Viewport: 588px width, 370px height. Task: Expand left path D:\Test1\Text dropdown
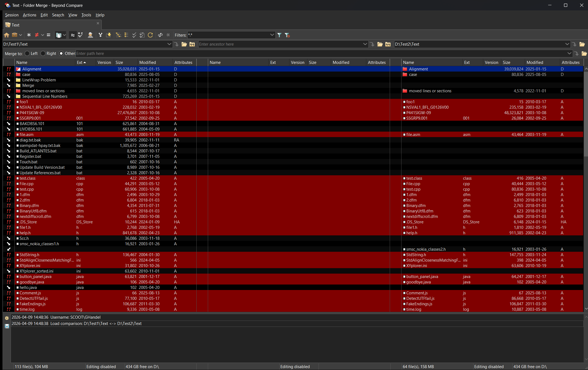pos(169,44)
